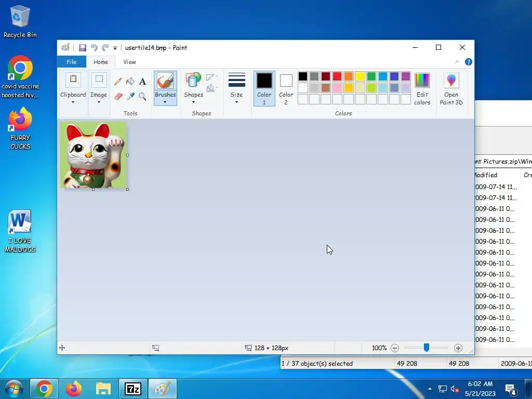Select Color 1 foreground button

click(264, 88)
